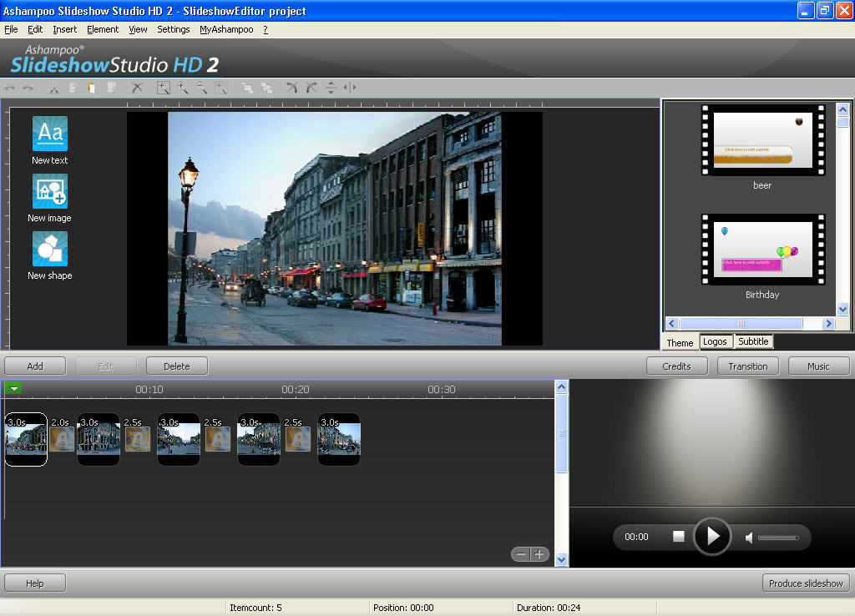Click the Delete element X icon
The height and width of the screenshot is (616, 855).
point(137,87)
